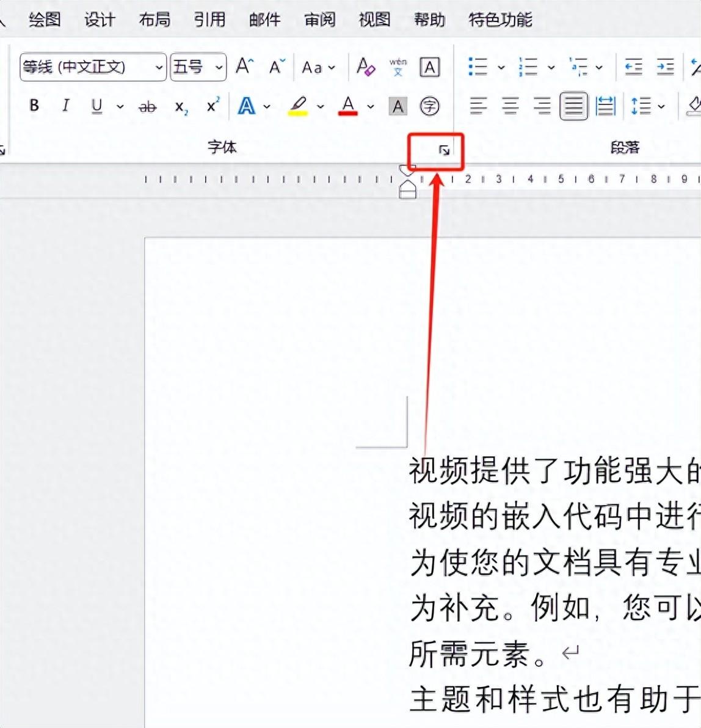Switch to the 审阅 ribbon tab
The height and width of the screenshot is (728, 701).
click(x=319, y=20)
